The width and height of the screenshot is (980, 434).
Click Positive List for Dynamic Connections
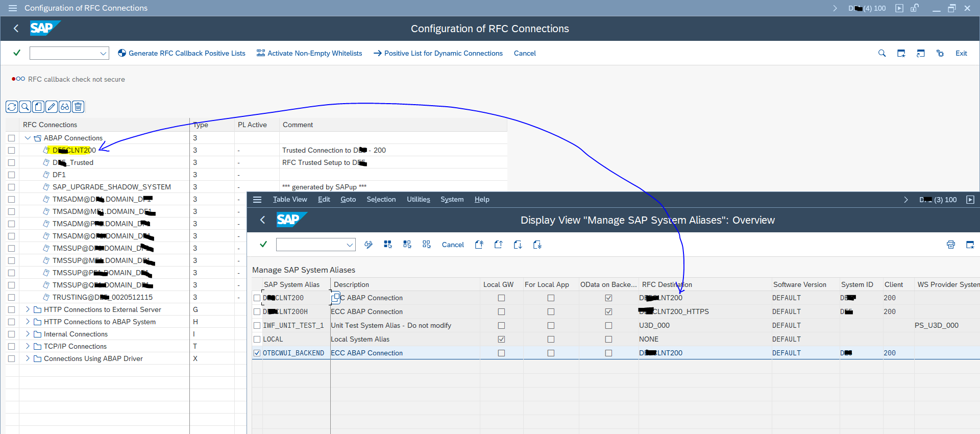pos(438,53)
